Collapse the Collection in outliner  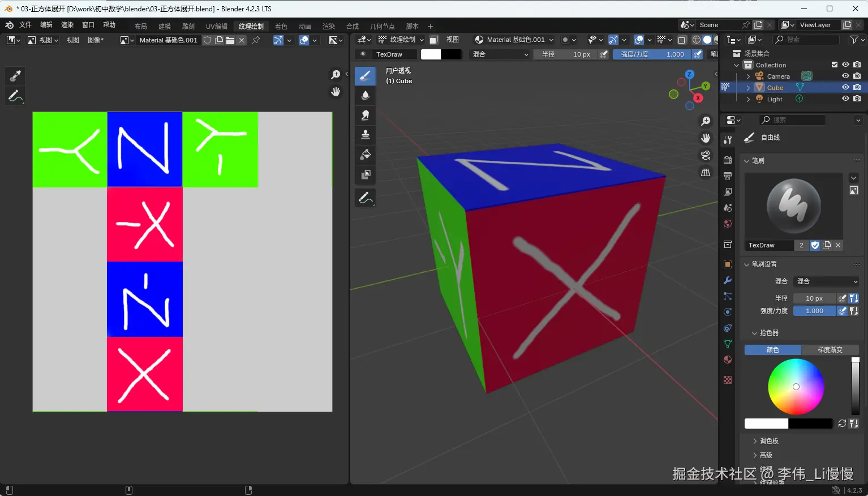pyautogui.click(x=737, y=65)
